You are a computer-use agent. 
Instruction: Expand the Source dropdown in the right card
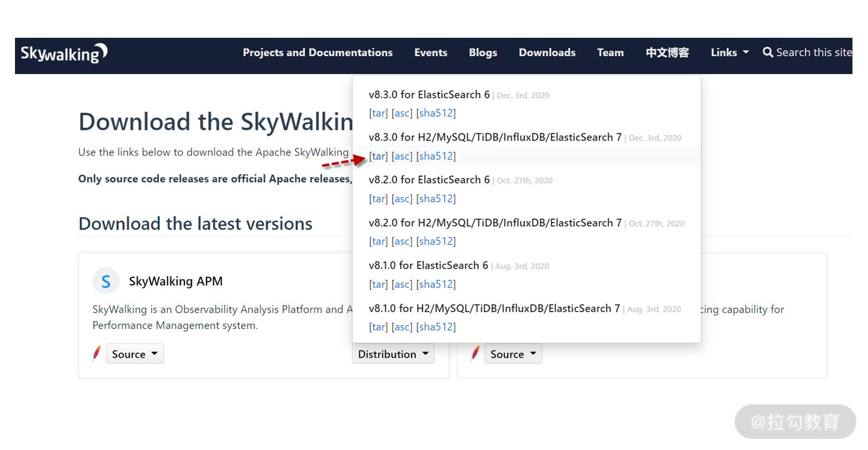click(513, 354)
